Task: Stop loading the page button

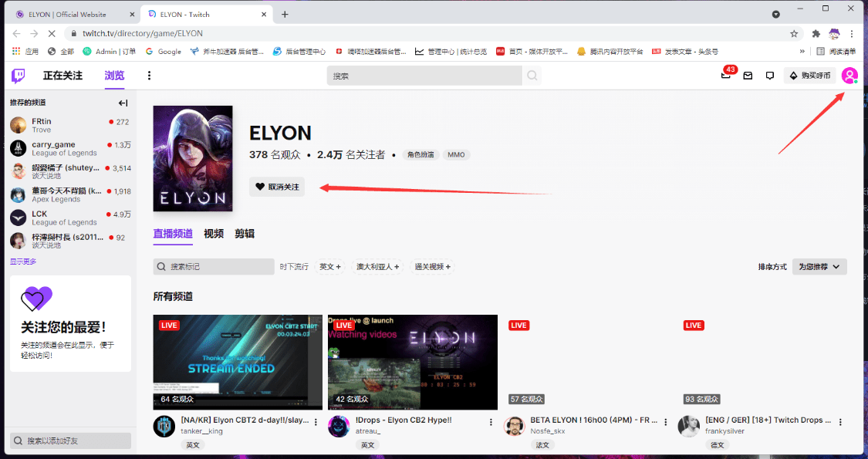Action: (52, 34)
